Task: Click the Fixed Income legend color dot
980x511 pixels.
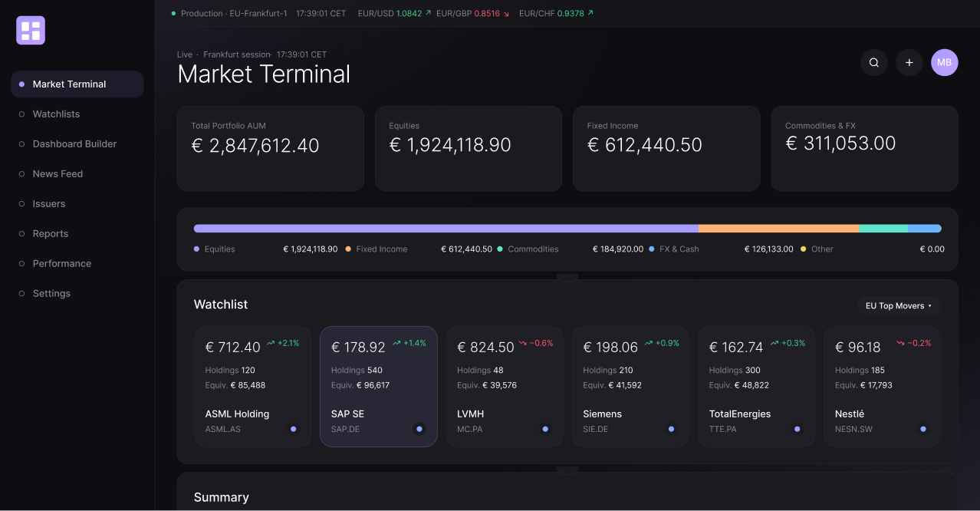Action: [x=348, y=249]
